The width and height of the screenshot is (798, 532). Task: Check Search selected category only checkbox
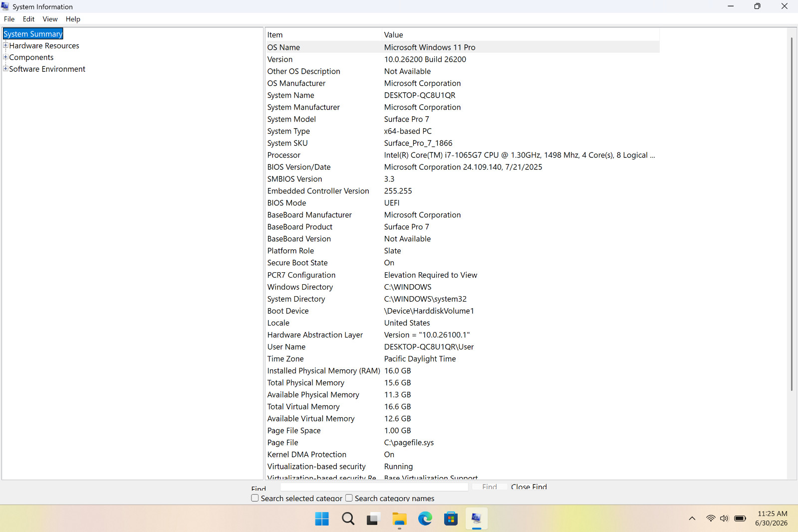click(255, 498)
